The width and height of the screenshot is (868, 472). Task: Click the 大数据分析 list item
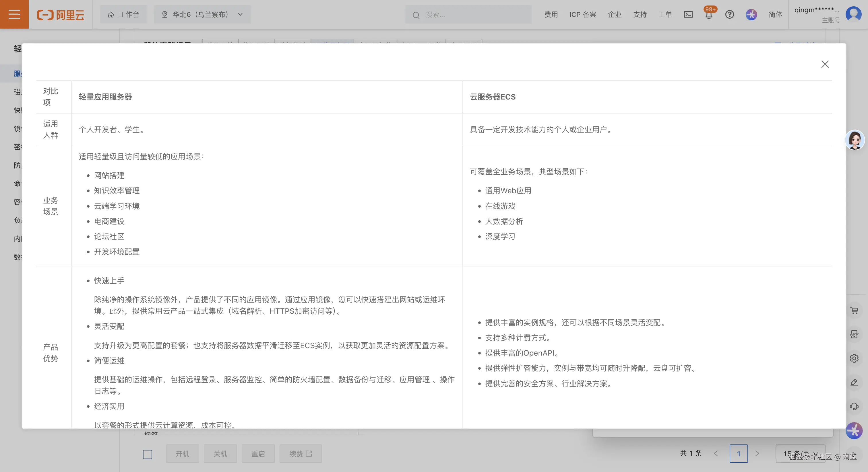point(504,221)
